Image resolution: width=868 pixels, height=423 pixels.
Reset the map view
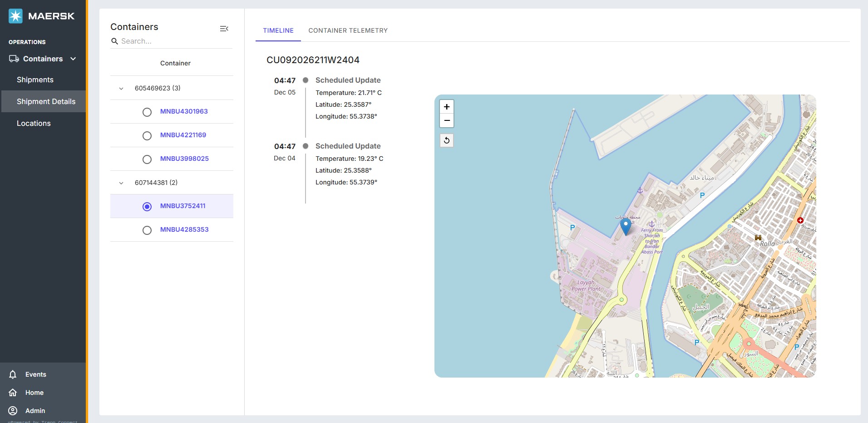click(x=447, y=140)
